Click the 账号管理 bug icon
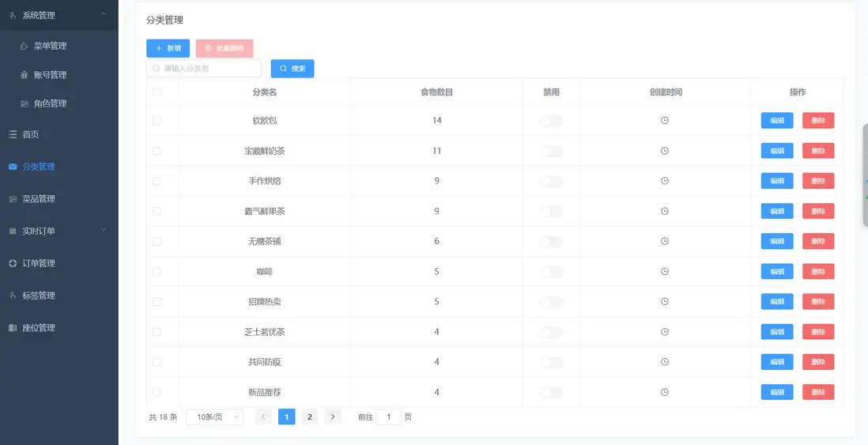This screenshot has height=445, width=868. (25, 75)
